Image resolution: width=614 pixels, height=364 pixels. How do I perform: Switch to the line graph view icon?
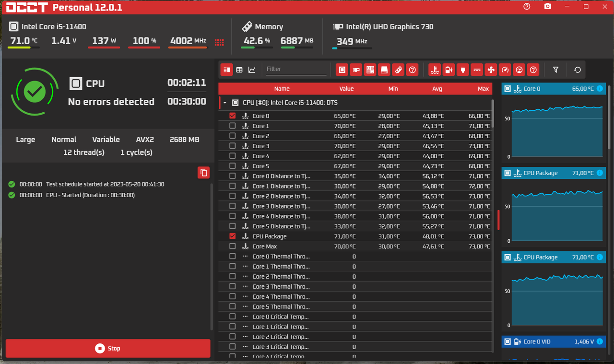252,70
